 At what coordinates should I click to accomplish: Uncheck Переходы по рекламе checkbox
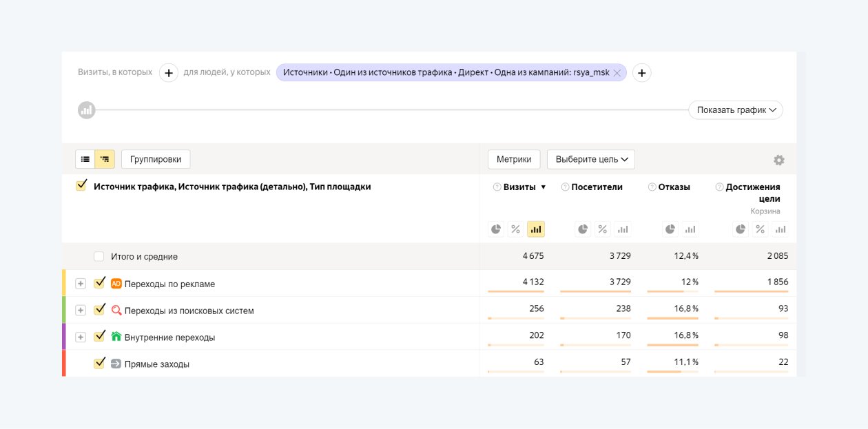point(100,283)
